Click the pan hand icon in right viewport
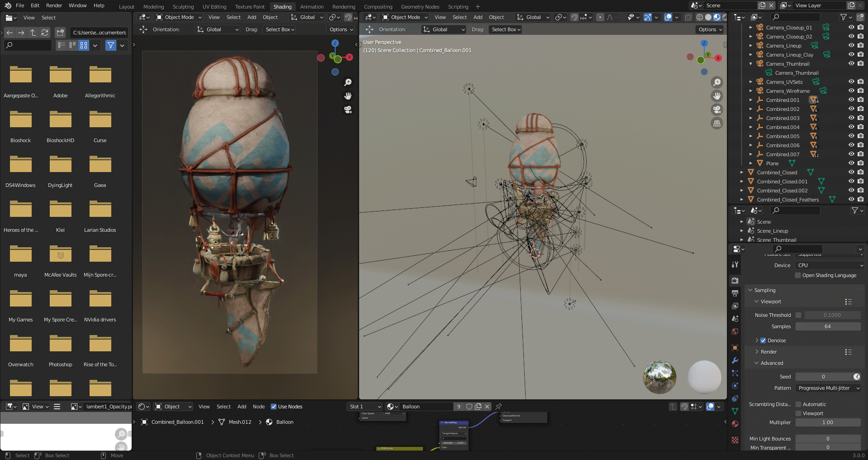 pyautogui.click(x=717, y=96)
